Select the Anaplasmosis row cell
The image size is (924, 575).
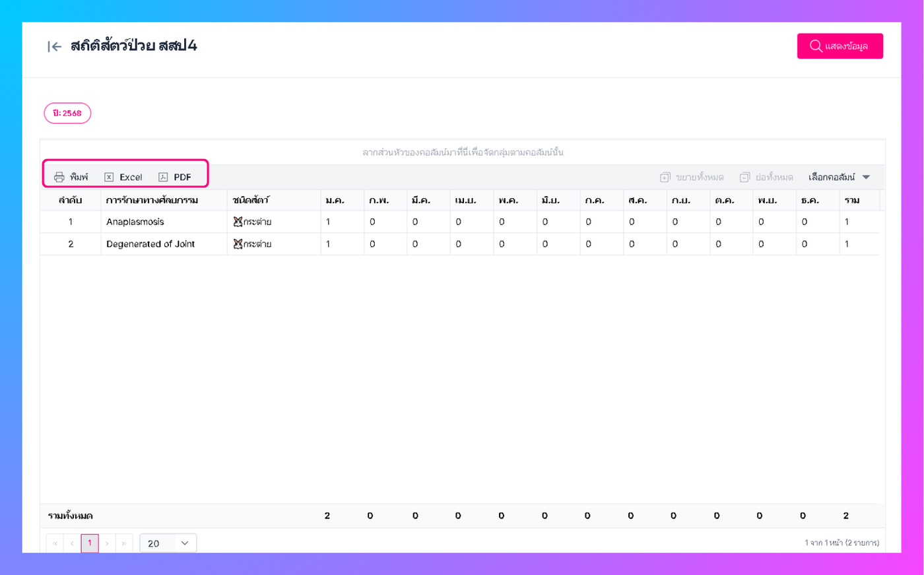135,222
